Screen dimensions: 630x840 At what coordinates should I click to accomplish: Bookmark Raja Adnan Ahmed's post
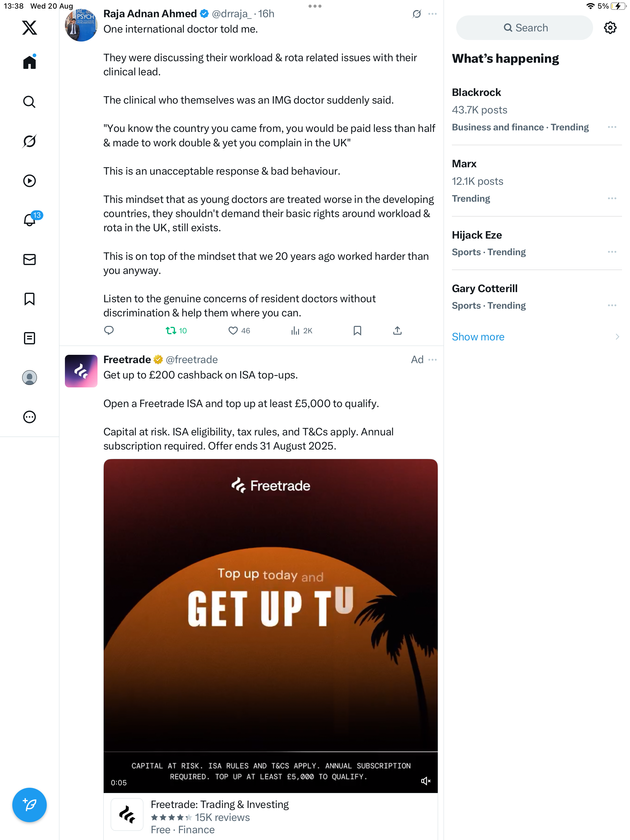tap(357, 331)
